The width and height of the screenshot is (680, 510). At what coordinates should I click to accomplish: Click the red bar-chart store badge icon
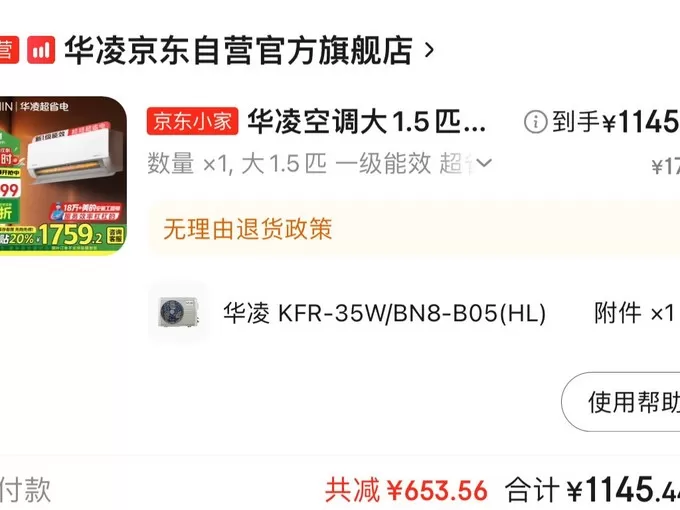pyautogui.click(x=41, y=50)
